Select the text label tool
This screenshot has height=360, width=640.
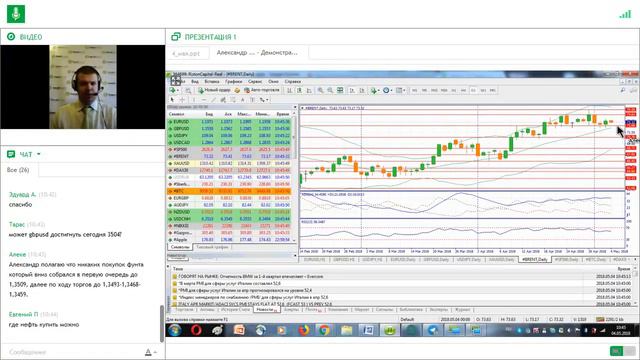pos(253,100)
